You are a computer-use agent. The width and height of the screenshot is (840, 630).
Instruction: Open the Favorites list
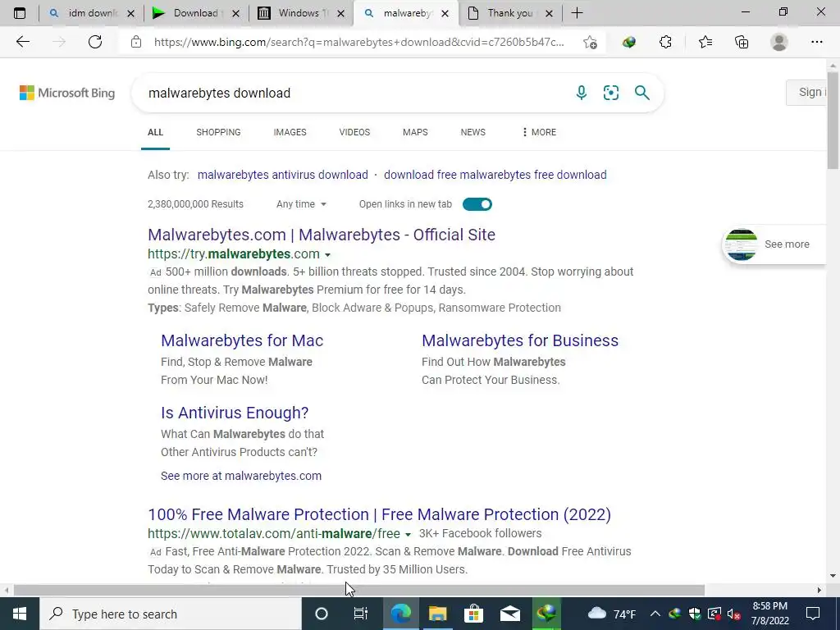(x=705, y=42)
